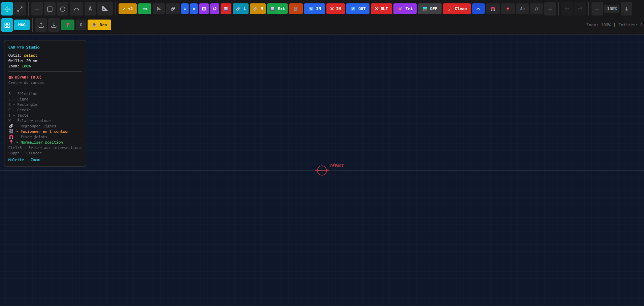Click the 'Entités: 0' status text

pyautogui.click(x=631, y=25)
